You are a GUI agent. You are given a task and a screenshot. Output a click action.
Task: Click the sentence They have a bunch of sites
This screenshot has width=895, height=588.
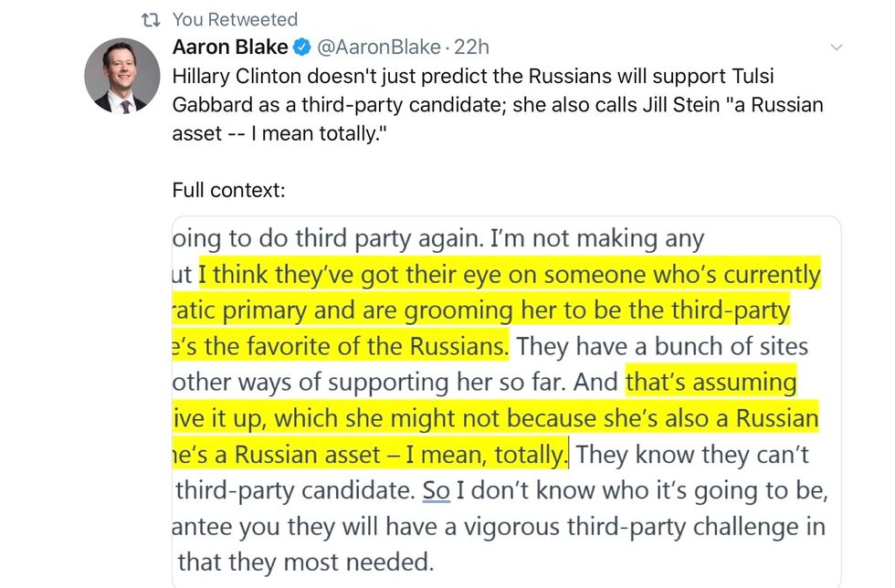coord(662,346)
